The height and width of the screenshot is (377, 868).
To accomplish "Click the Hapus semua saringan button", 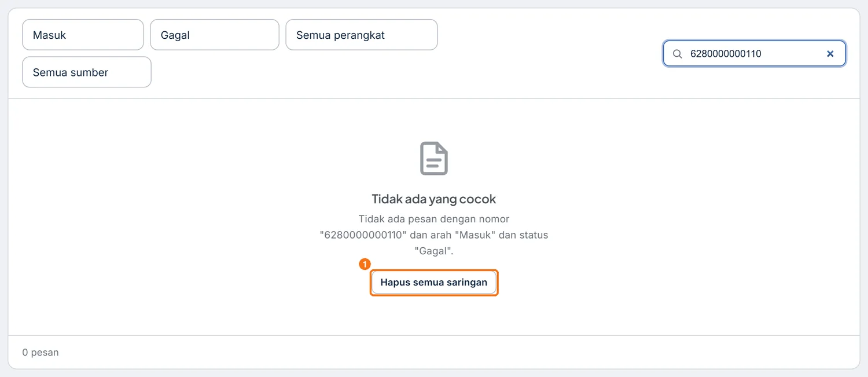I will pos(434,283).
